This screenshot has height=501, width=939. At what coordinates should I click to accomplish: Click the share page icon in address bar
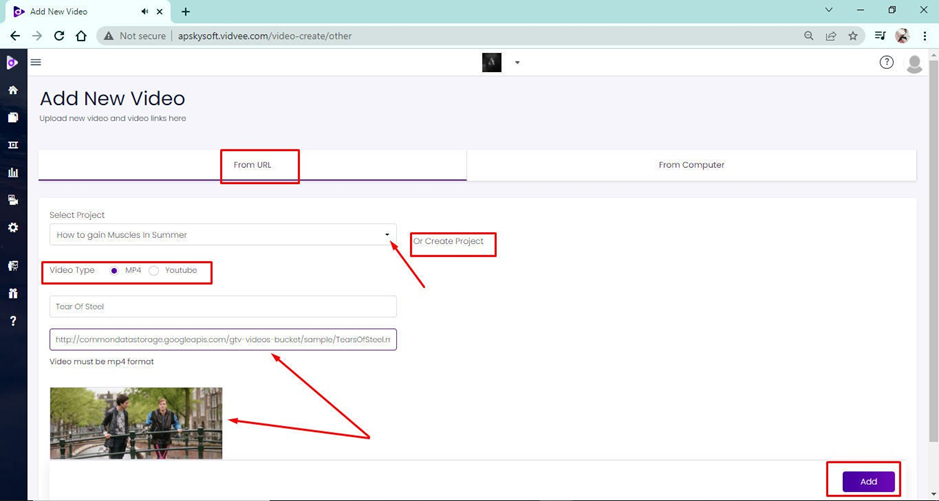(x=831, y=36)
